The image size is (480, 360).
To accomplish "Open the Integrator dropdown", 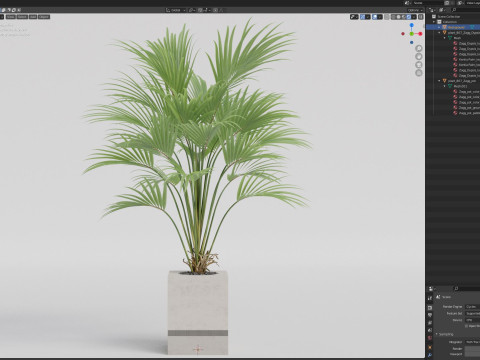I will point(472,342).
